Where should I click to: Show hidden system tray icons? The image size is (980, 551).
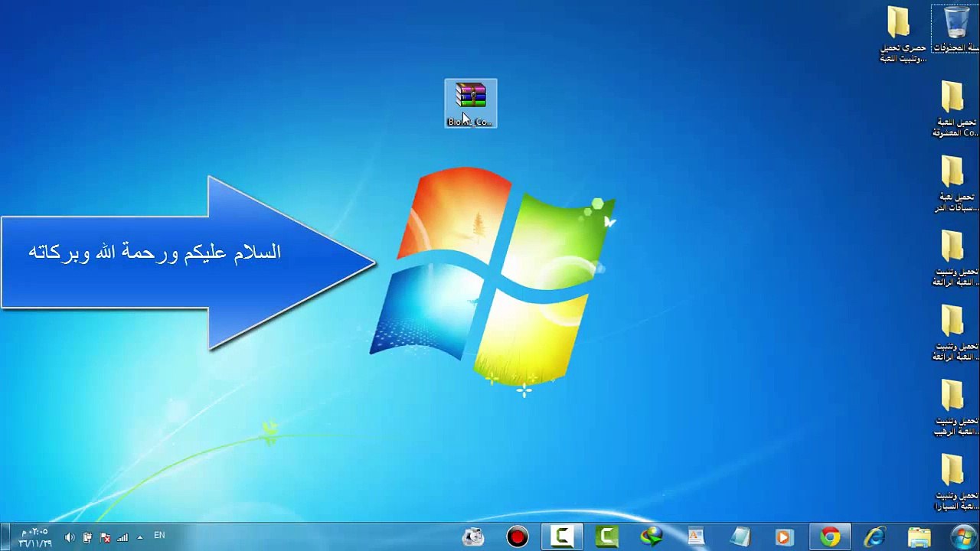coord(139,537)
